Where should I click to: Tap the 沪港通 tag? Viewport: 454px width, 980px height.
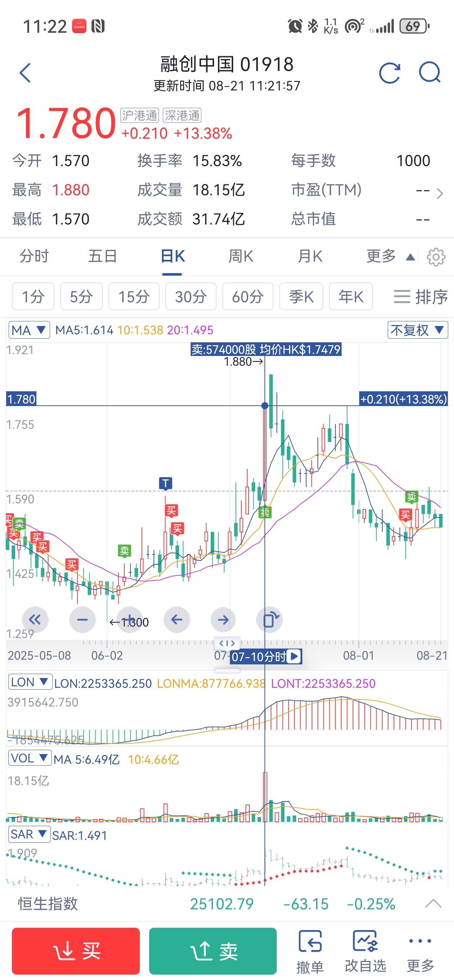(x=139, y=115)
